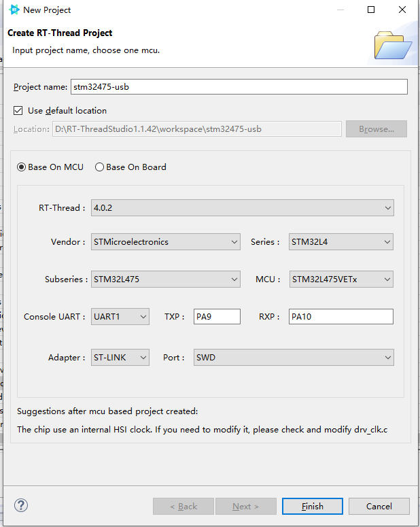Maximize the New Project window

371,10
